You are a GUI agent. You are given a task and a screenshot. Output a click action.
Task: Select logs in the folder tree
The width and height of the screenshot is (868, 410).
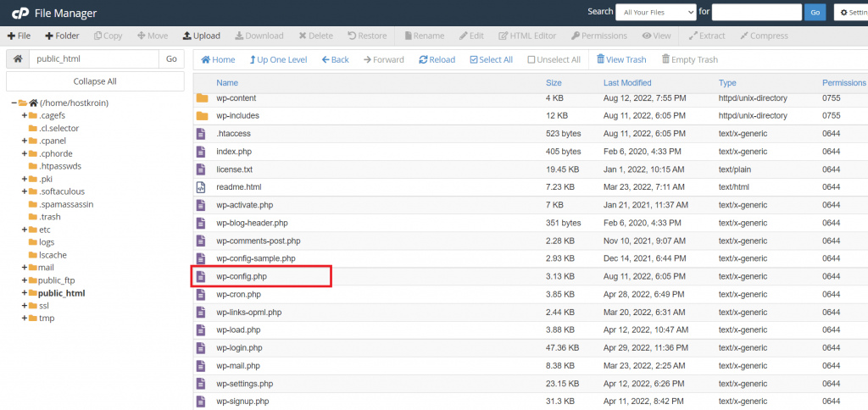click(x=47, y=242)
